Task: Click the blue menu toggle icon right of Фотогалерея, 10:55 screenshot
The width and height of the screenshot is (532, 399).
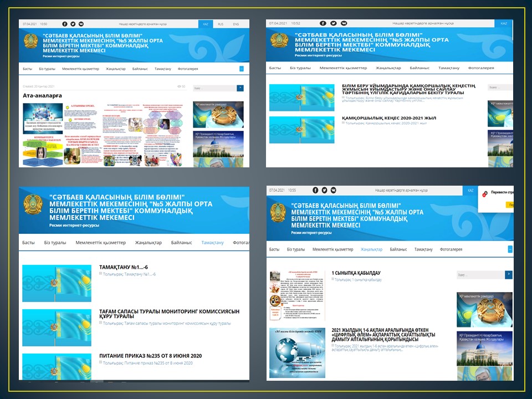Action: click(x=510, y=249)
